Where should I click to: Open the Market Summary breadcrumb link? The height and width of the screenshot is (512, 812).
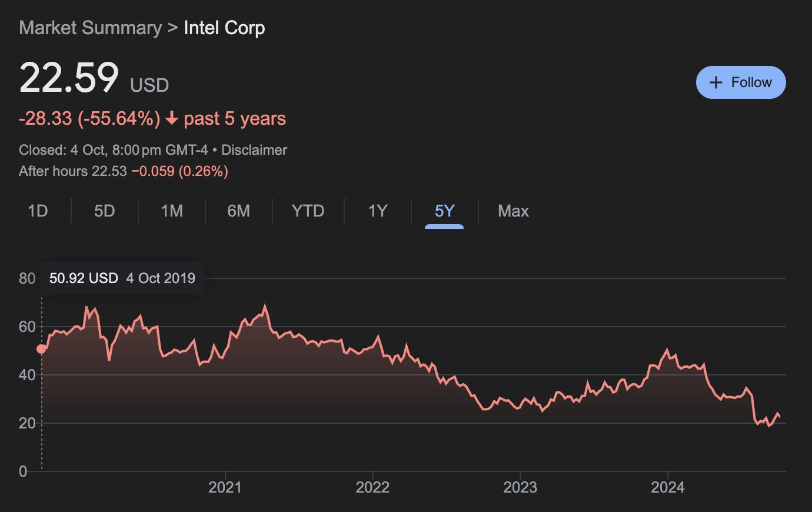tap(90, 28)
